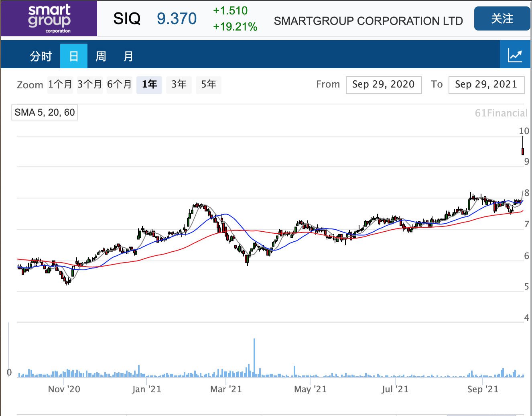Image resolution: width=532 pixels, height=416 pixels.
Task: Open the chart indicator icon in blue bar
Action: click(515, 55)
